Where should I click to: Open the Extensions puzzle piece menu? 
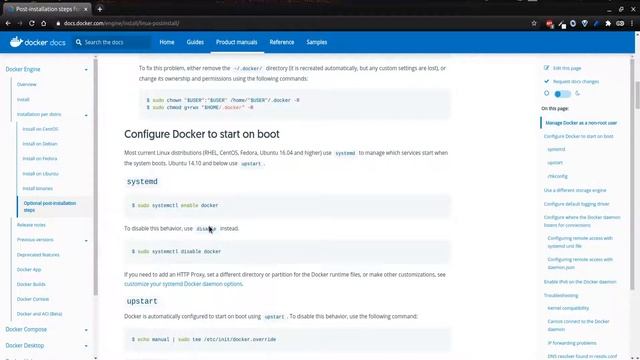(x=608, y=23)
